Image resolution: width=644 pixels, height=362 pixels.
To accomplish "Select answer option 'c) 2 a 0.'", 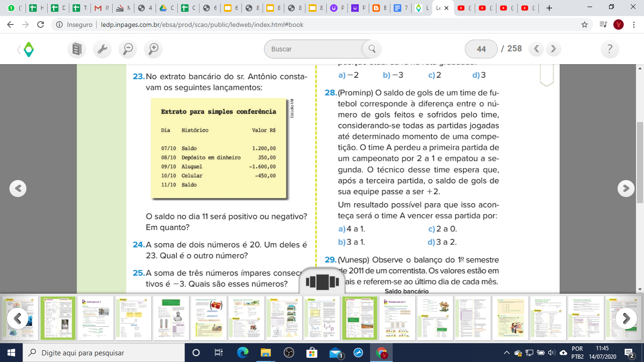I will click(443, 229).
